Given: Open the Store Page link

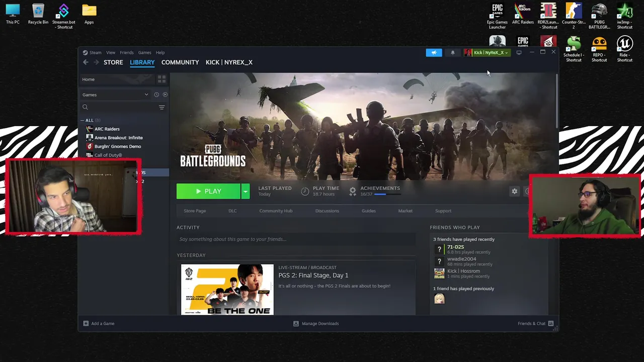Looking at the screenshot, I should (x=195, y=211).
